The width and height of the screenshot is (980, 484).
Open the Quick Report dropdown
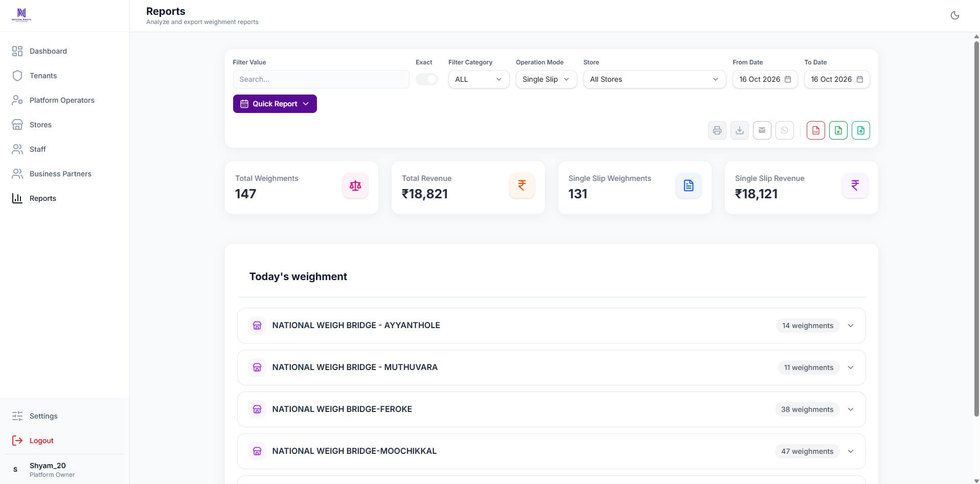tap(275, 104)
